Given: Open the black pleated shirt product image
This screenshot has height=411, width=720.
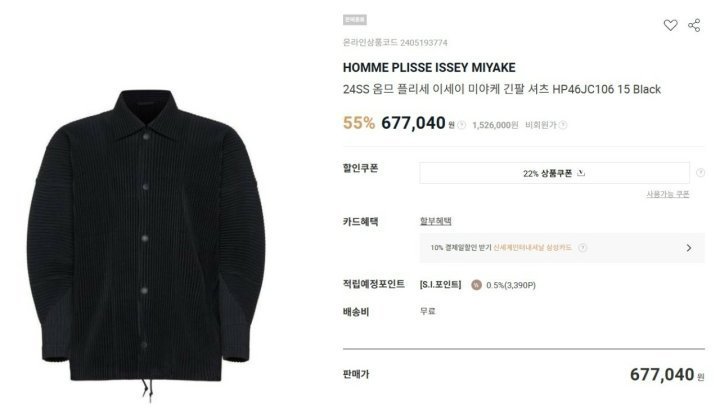Looking at the screenshot, I should point(147,243).
